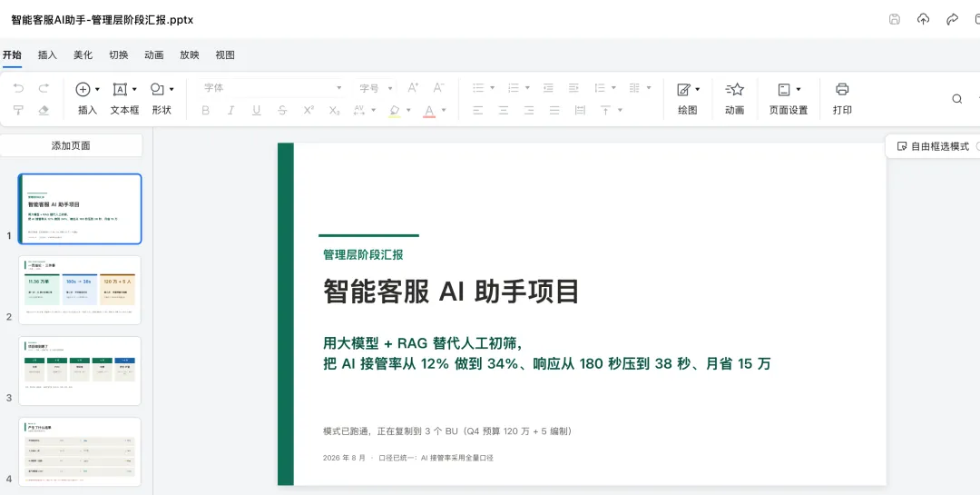Click the 动画 star icon in toolbar

[734, 90]
